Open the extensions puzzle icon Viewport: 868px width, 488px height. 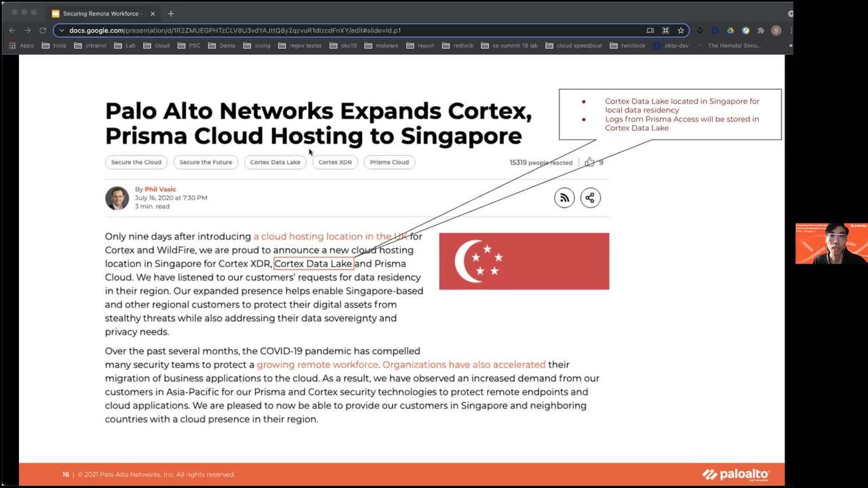[x=761, y=30]
